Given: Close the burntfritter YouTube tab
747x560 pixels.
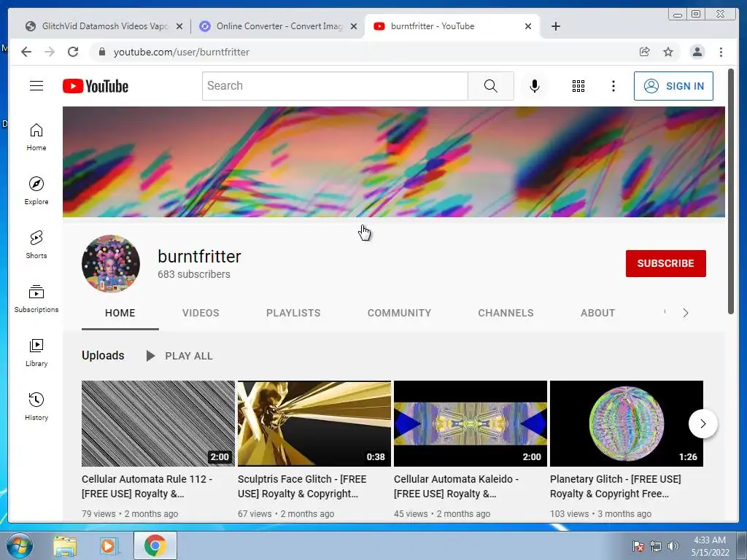Looking at the screenshot, I should pyautogui.click(x=528, y=26).
